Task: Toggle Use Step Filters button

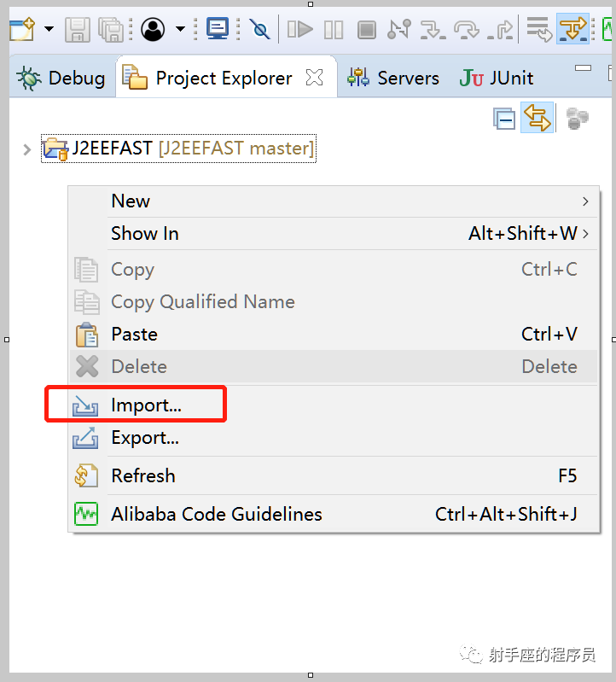Action: pos(572,30)
